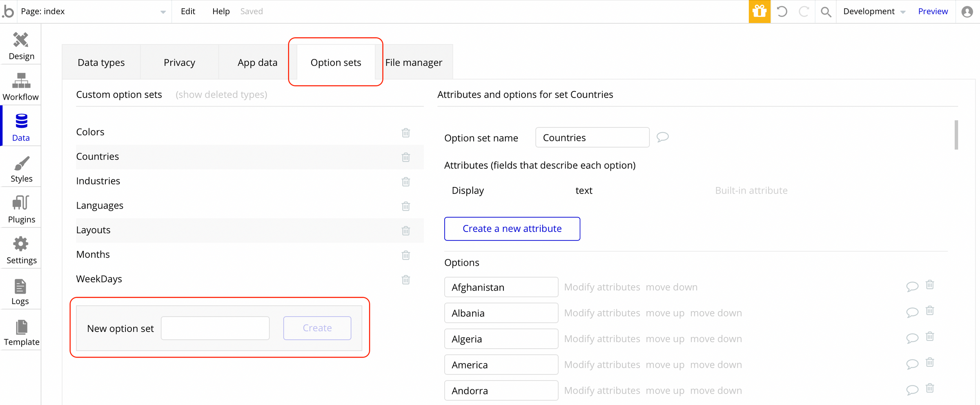Select the Styles panel
980x405 pixels.
[21, 167]
